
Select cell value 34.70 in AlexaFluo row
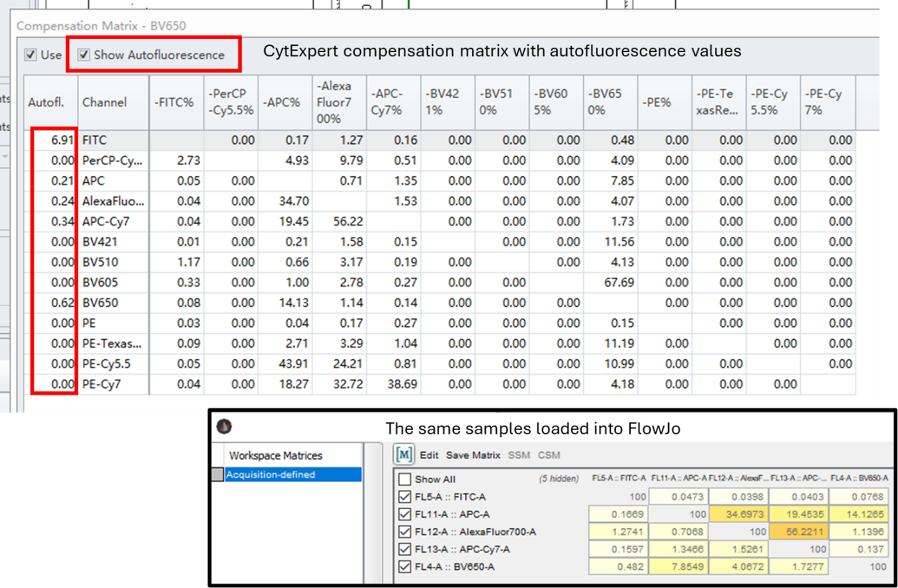click(x=294, y=202)
